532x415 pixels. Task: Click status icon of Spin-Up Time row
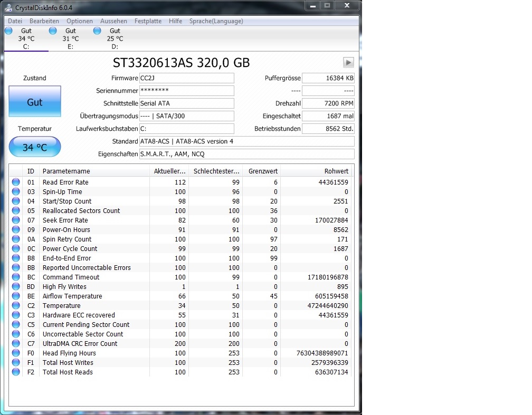(x=16, y=191)
